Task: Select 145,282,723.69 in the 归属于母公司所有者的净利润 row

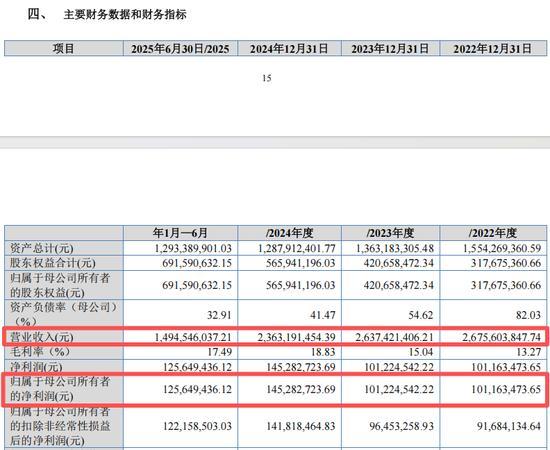Action: (301, 389)
